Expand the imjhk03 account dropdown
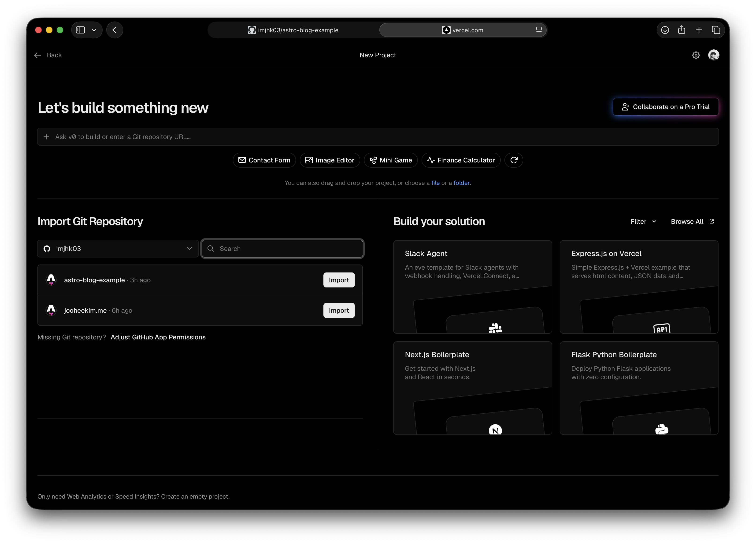The height and width of the screenshot is (544, 756). click(118, 249)
